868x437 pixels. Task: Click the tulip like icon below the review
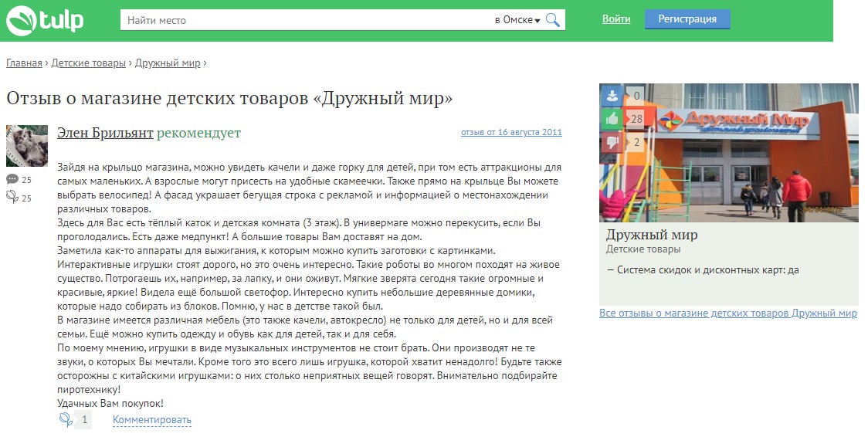point(66,419)
